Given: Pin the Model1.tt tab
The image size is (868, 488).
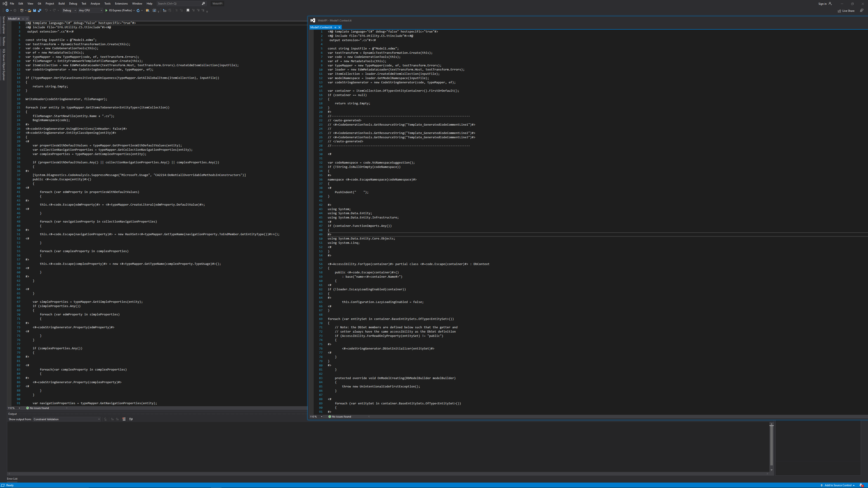Looking at the screenshot, I should pyautogui.click(x=23, y=19).
